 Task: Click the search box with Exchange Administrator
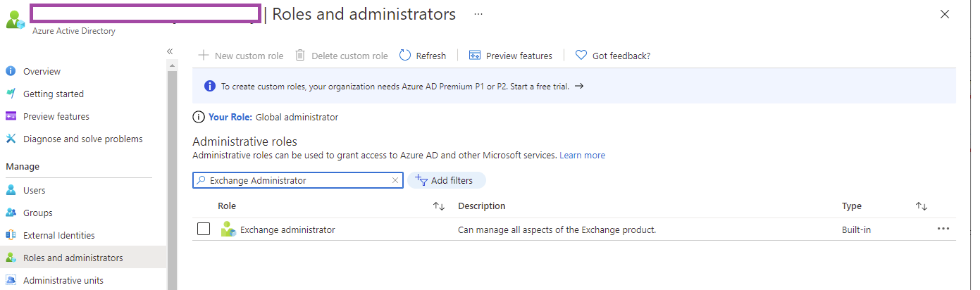coord(298,180)
